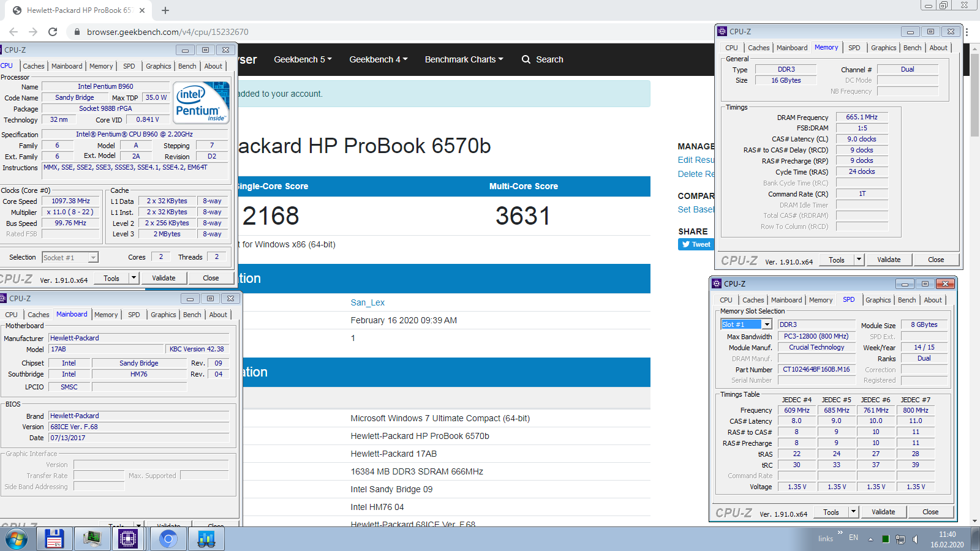
Task: Click the taskbar clock 11:40
Action: 947,534
